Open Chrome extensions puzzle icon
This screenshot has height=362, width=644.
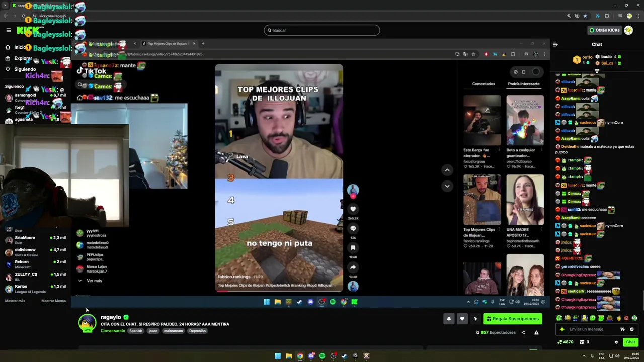point(607,16)
